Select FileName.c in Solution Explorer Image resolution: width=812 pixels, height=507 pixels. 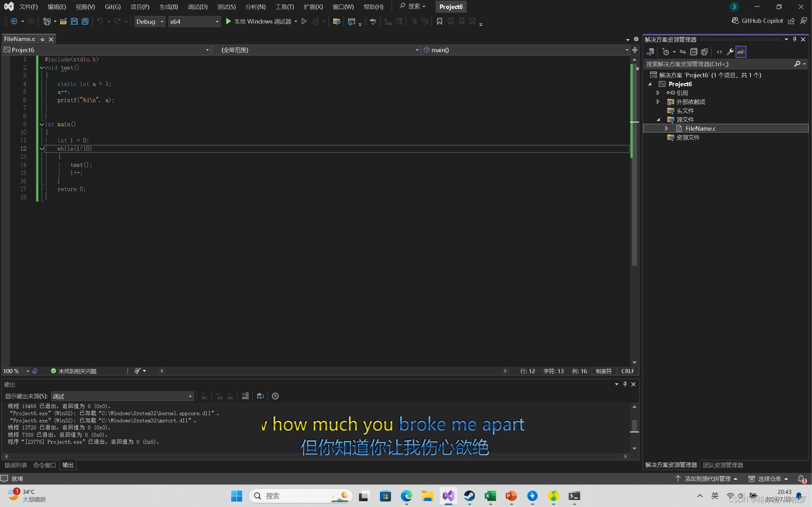click(x=700, y=128)
